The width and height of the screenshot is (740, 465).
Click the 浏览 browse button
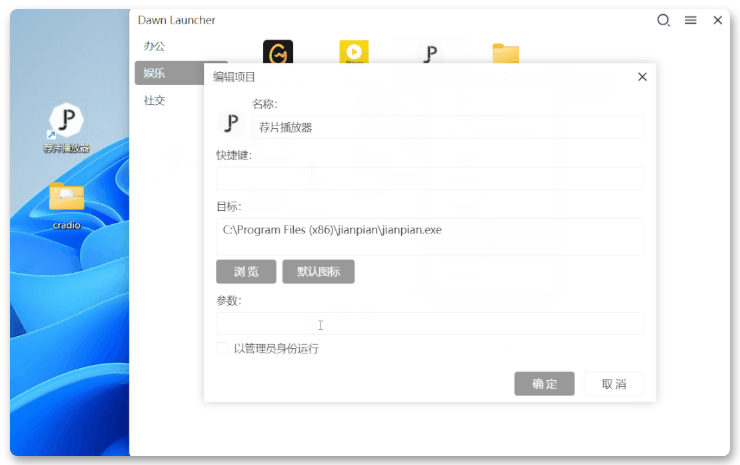click(246, 272)
